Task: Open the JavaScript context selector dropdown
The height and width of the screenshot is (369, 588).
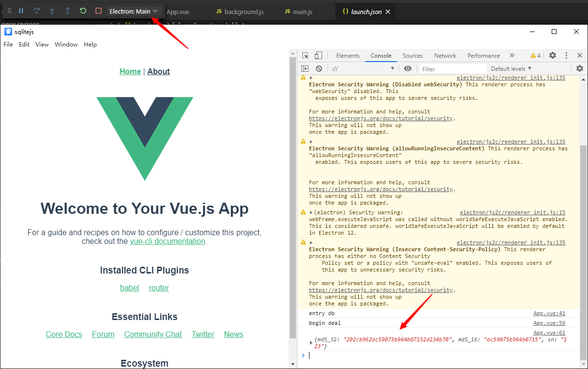Action: coord(364,69)
